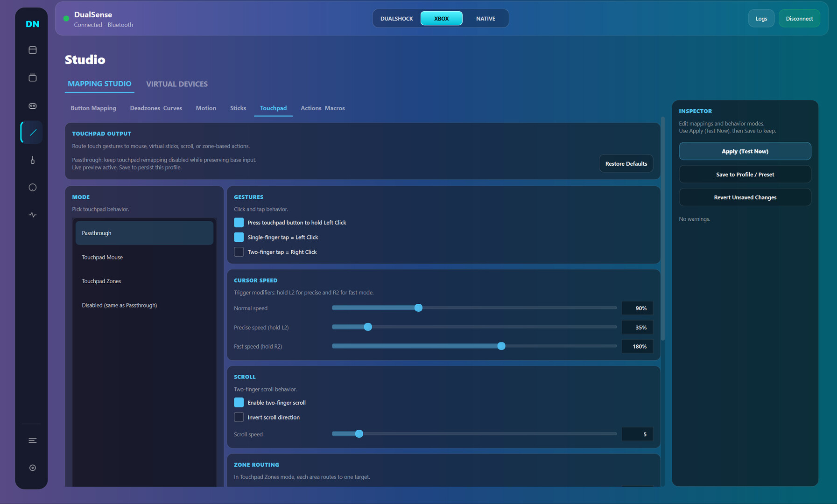Enable Two-finger tap = Right Click checkbox

(x=239, y=252)
